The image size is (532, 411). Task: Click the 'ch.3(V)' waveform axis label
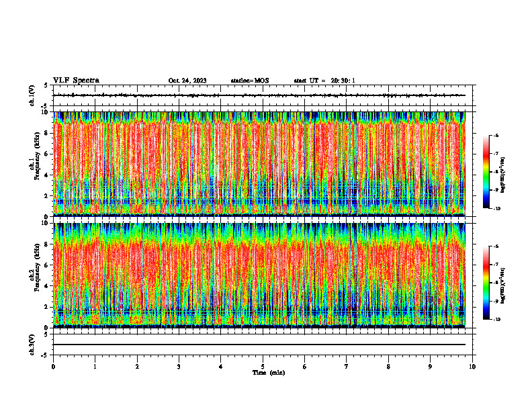click(32, 345)
